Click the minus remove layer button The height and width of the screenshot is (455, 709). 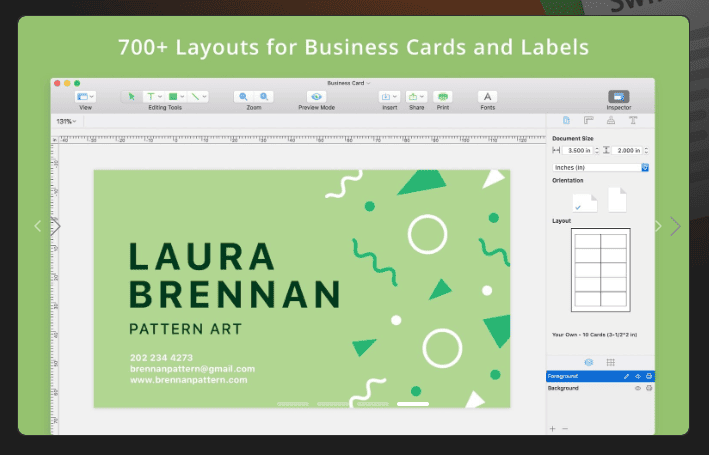pyautogui.click(x=565, y=428)
